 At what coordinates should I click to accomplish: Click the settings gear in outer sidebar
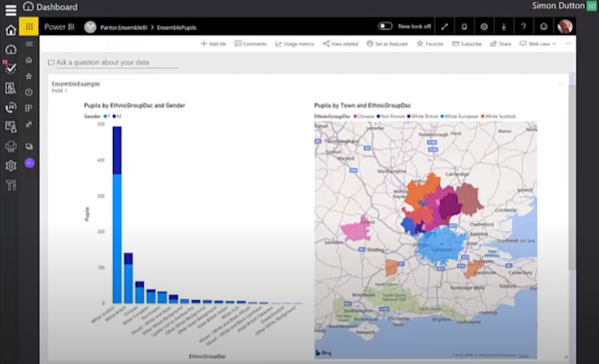(11, 166)
